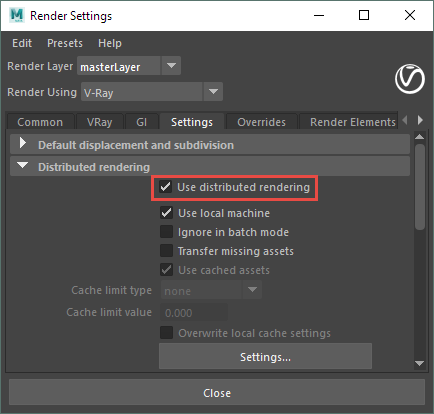Switch to the Overrides tab
Image resolution: width=434 pixels, height=414 pixels.
point(261,122)
